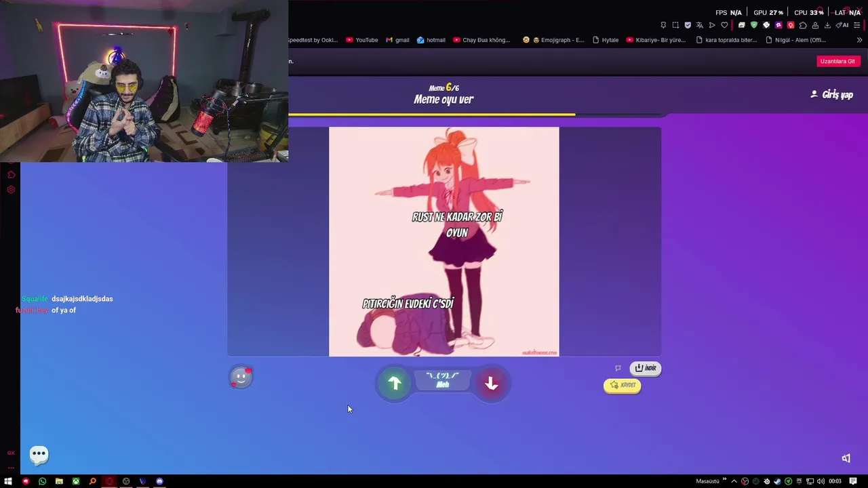Open the gmail bookmark
Viewport: 868px width, 488px height.
tap(397, 40)
